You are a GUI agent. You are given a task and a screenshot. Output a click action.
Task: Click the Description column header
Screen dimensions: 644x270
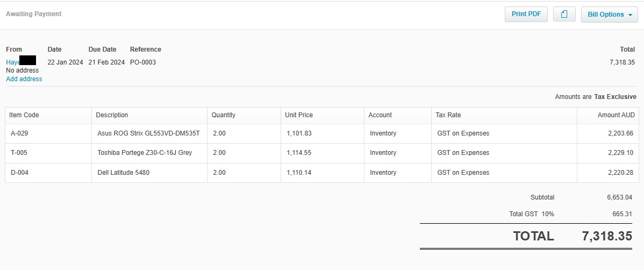point(112,115)
